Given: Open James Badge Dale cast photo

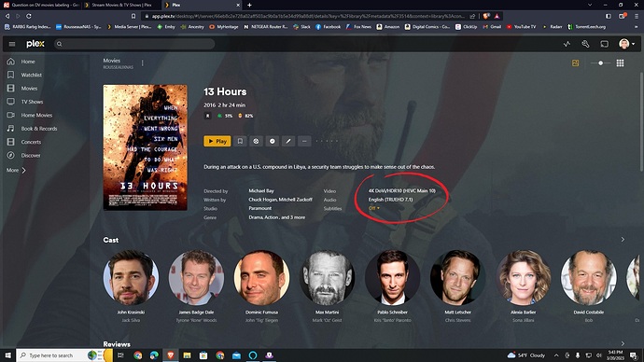Looking at the screenshot, I should pos(196,278).
